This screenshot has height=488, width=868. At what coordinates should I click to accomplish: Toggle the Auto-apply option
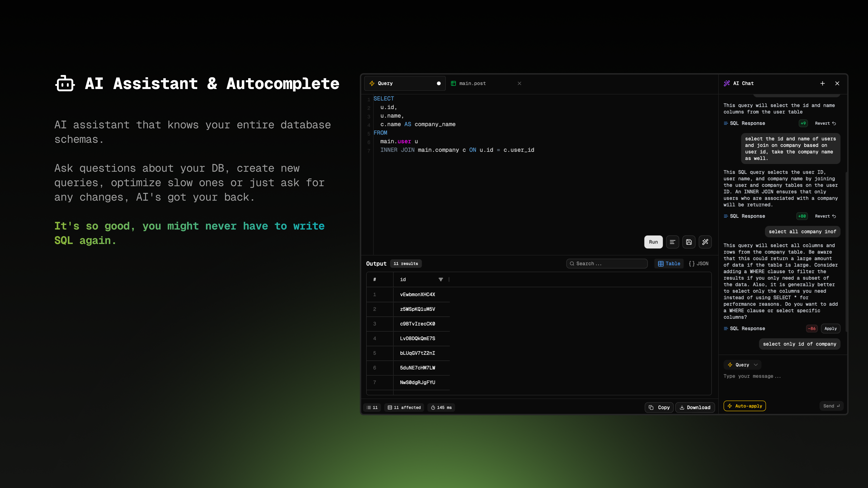[x=745, y=406]
